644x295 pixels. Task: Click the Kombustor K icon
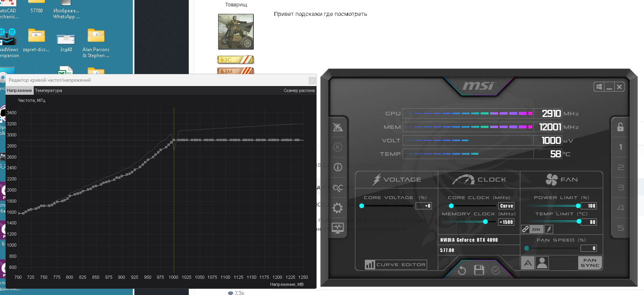[x=337, y=147]
